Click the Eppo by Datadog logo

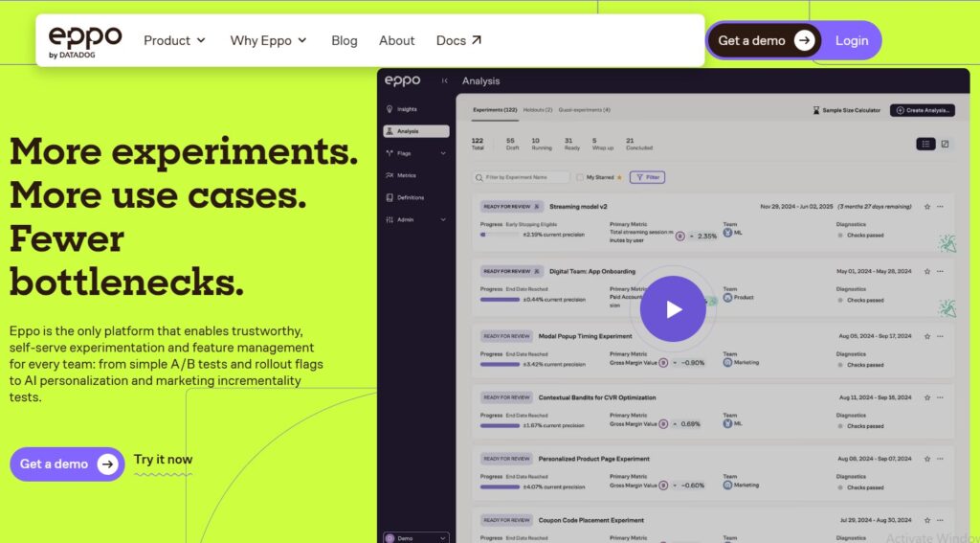[x=85, y=42]
